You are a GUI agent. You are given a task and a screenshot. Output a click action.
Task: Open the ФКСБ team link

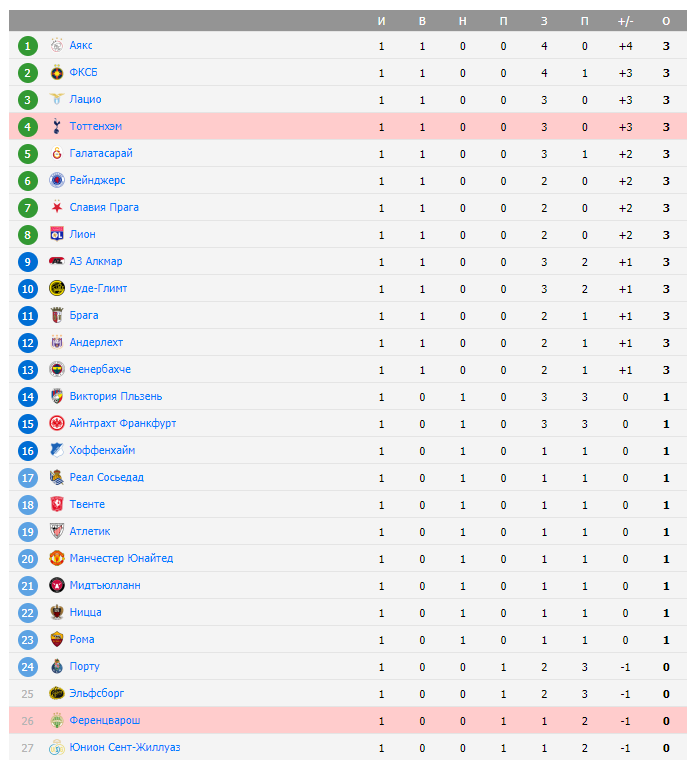pyautogui.click(x=83, y=72)
